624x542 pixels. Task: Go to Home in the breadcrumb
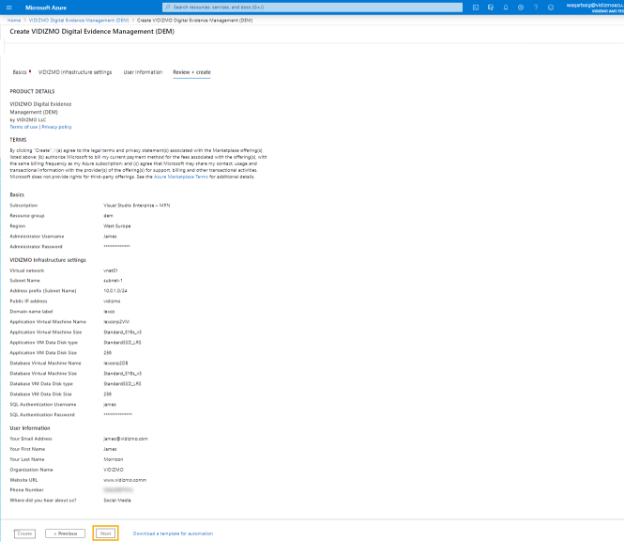(x=14, y=19)
